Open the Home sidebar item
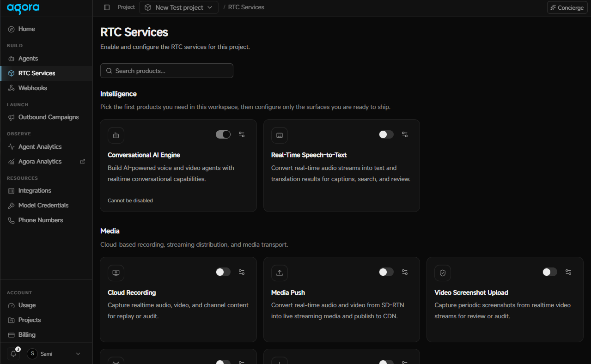The height and width of the screenshot is (364, 591). tap(46, 29)
